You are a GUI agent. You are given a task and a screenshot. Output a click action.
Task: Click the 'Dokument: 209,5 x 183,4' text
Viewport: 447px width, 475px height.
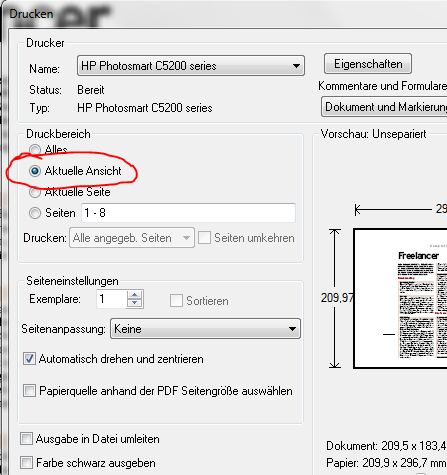[386, 446]
